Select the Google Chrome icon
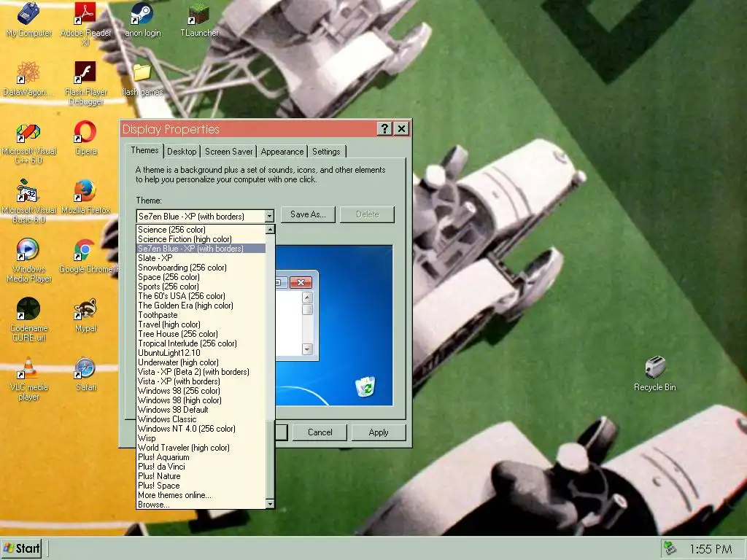This screenshot has width=747, height=560. point(86,256)
